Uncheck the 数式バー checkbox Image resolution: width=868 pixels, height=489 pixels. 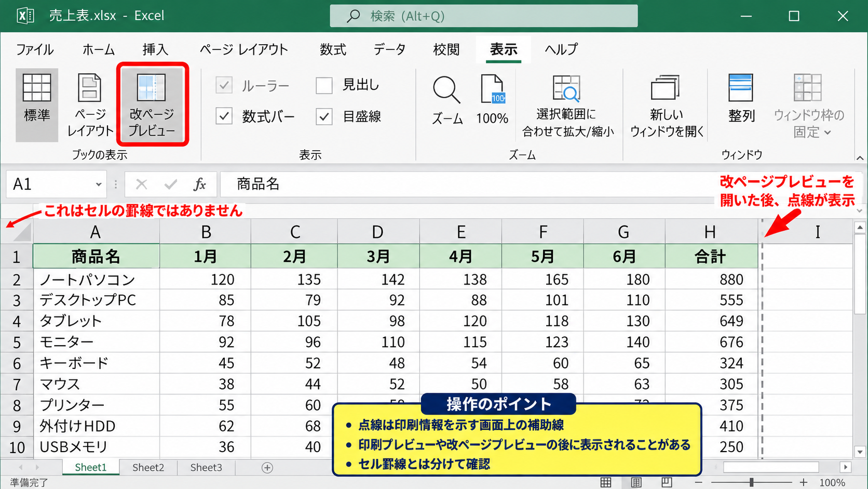click(x=224, y=116)
